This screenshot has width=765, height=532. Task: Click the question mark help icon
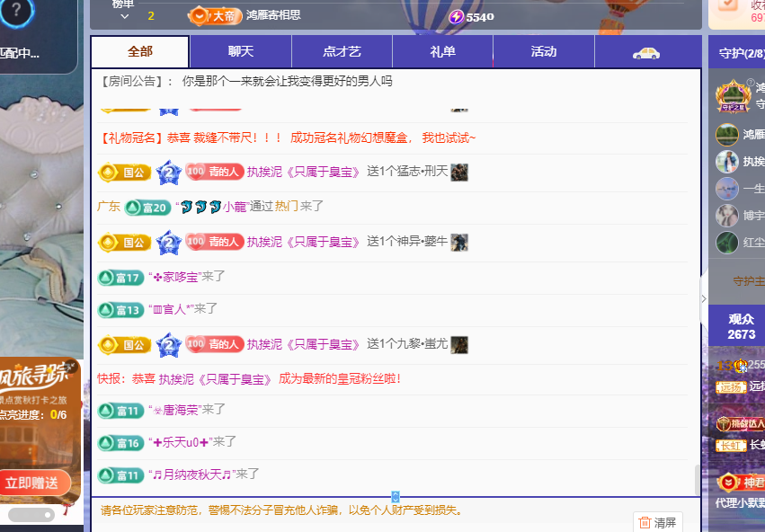[x=16, y=11]
